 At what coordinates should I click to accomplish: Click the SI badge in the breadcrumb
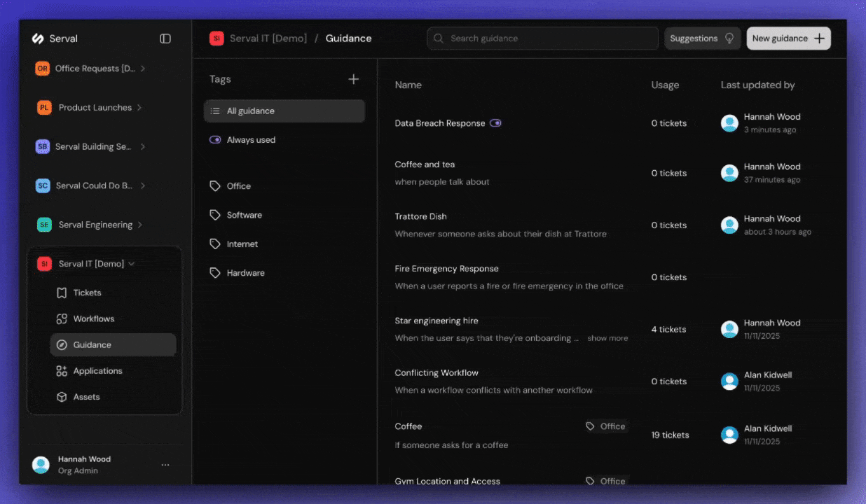pos(216,38)
